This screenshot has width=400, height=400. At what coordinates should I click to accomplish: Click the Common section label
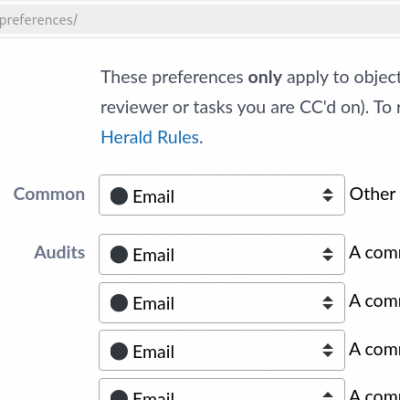click(49, 194)
